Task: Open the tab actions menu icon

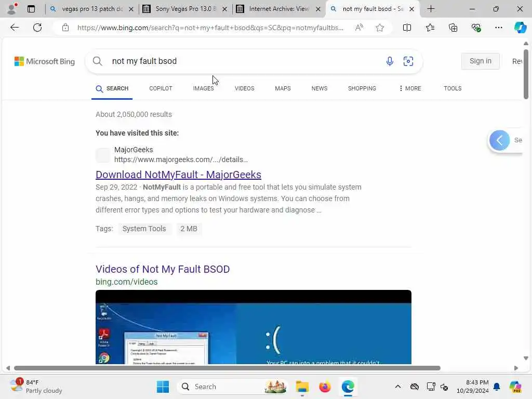Action: pos(31,9)
